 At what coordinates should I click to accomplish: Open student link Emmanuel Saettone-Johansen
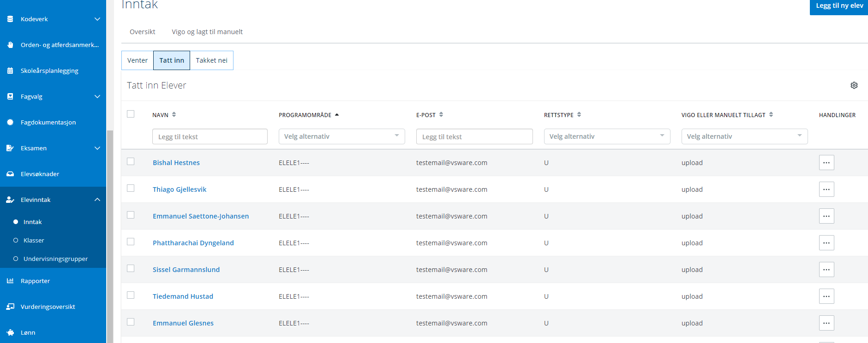201,216
